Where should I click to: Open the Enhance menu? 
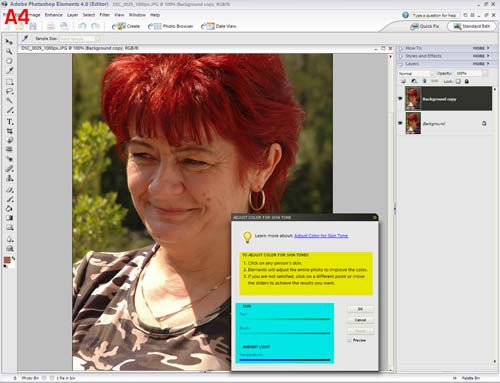(54, 15)
